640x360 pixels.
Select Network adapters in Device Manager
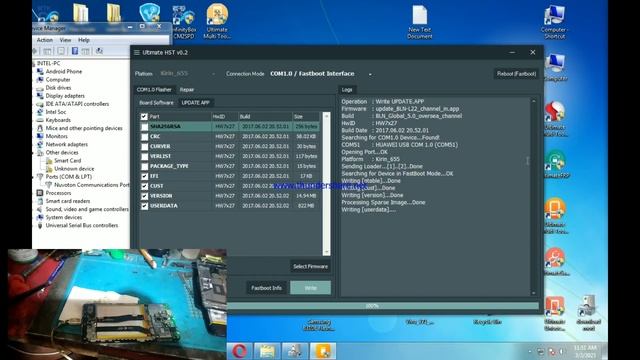[x=67, y=144]
